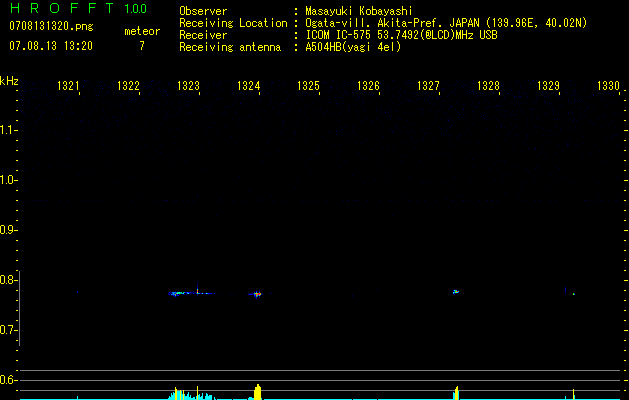Click the faint echo after 1329
Screen dimensions: 629x400
574,294
